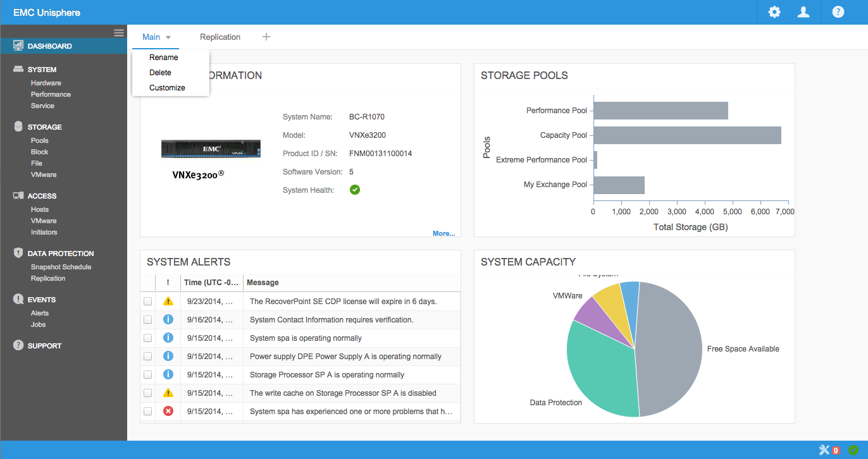This screenshot has height=459, width=868.
Task: Check the Storage Processor SP A normal row
Action: click(x=147, y=374)
